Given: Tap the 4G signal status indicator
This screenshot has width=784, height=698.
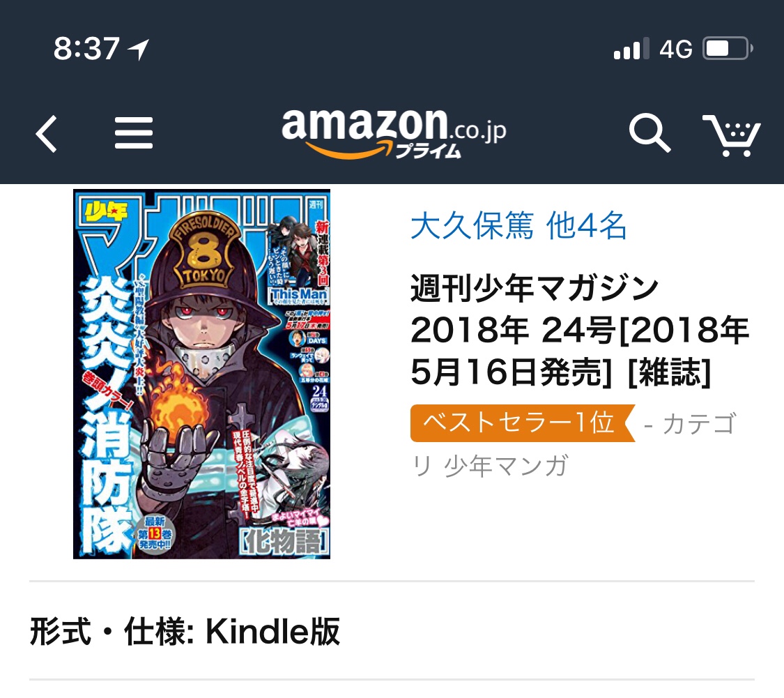Looking at the screenshot, I should (x=675, y=49).
